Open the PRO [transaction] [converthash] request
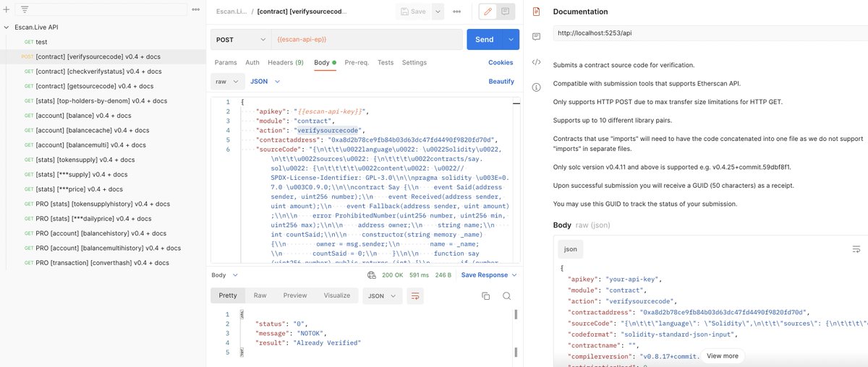 [103, 263]
